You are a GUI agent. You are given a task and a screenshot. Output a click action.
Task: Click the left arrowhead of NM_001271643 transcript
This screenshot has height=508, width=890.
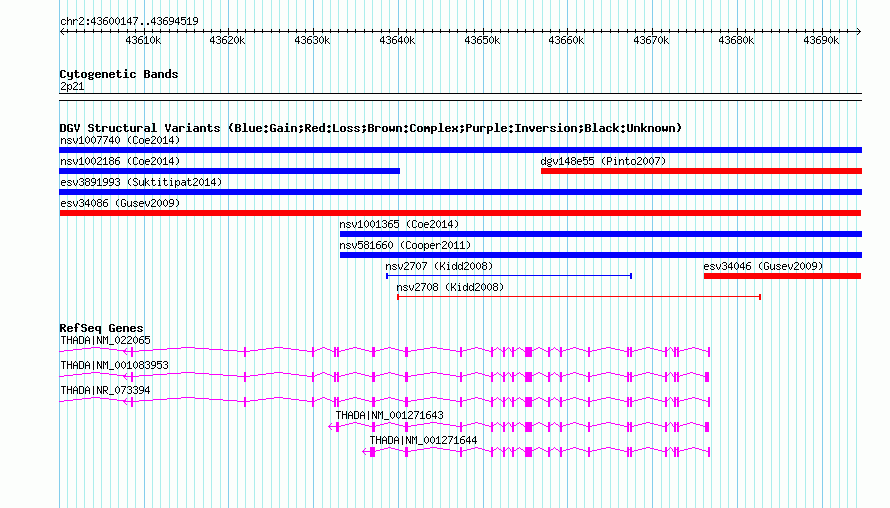click(331, 427)
